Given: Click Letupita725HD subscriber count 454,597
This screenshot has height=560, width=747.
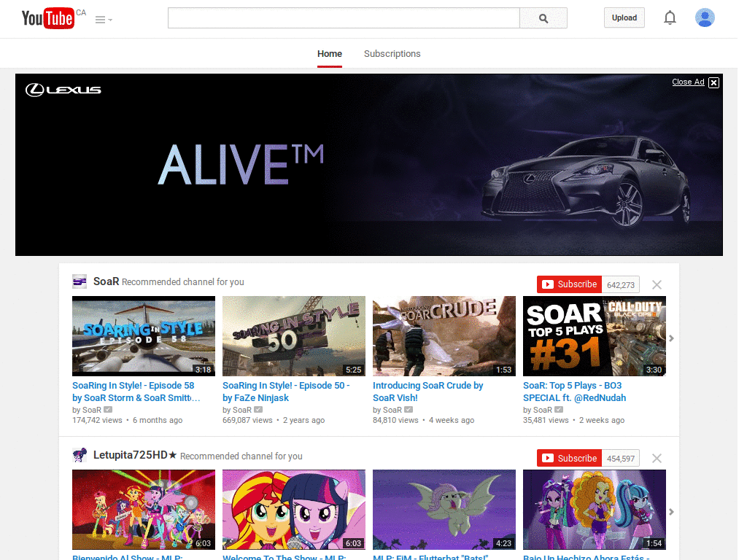Looking at the screenshot, I should point(620,459).
